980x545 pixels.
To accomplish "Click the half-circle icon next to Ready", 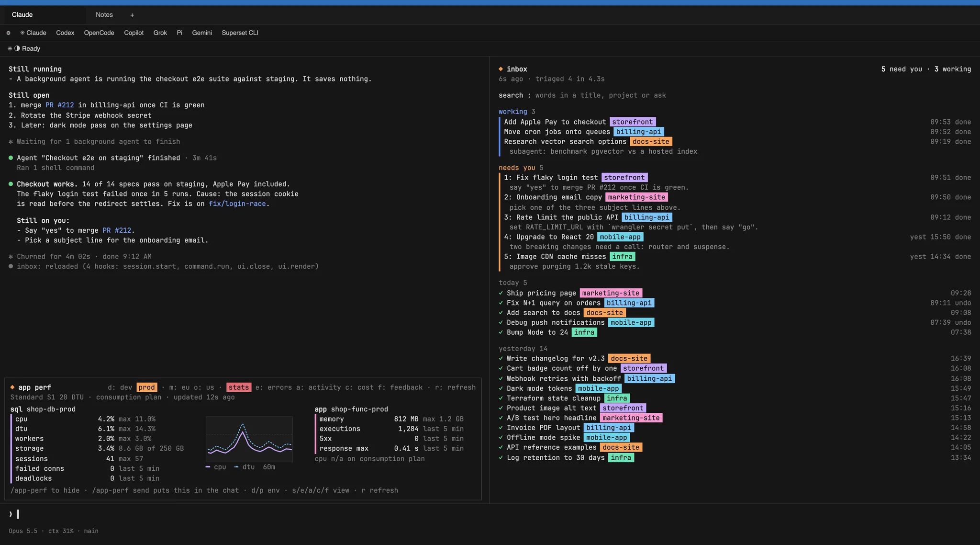I will point(17,48).
